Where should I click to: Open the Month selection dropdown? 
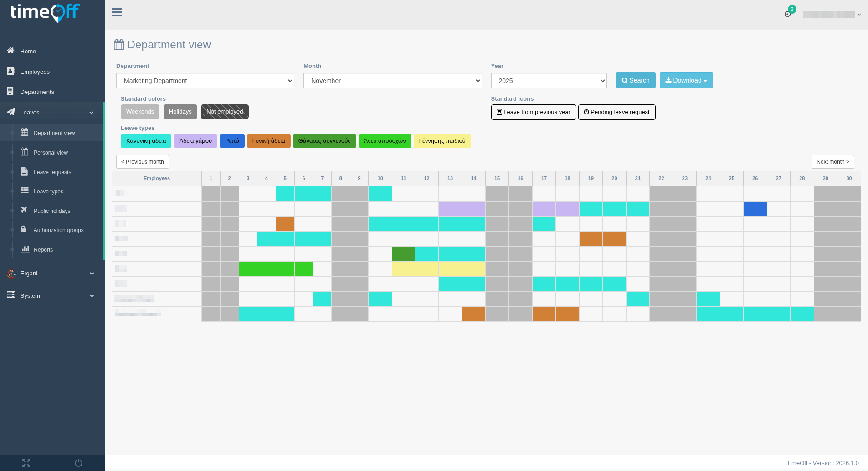[x=392, y=81]
